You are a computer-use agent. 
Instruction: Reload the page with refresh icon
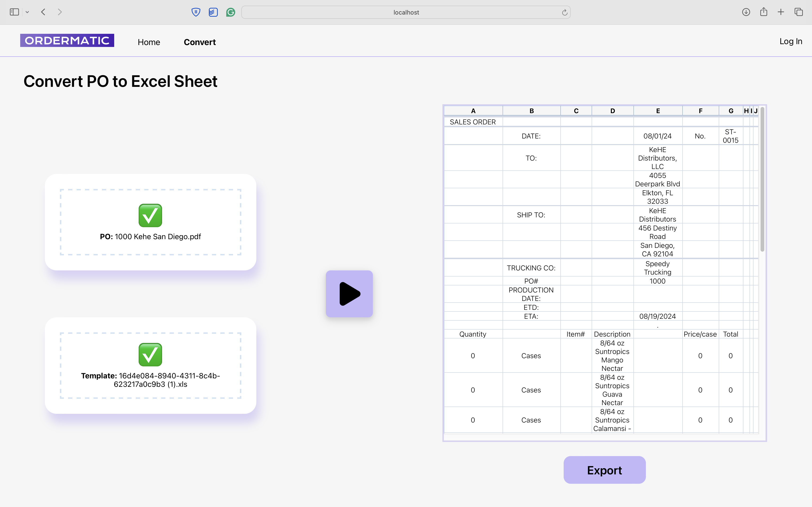(564, 12)
